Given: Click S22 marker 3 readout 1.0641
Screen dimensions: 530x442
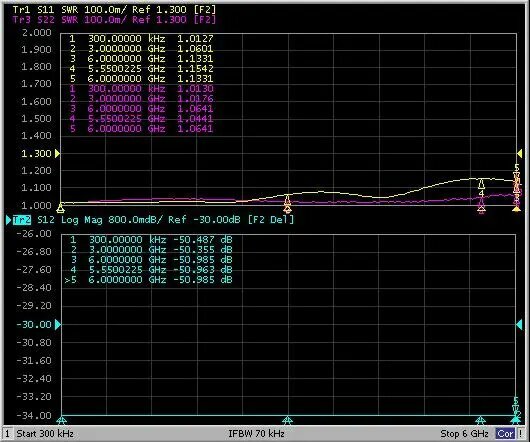Looking at the screenshot, I should coord(195,109).
